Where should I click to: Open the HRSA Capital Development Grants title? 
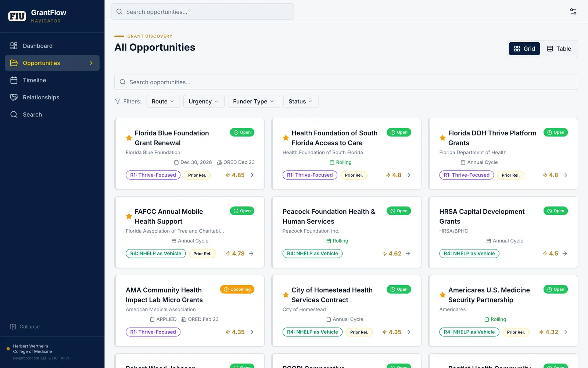pos(482,216)
